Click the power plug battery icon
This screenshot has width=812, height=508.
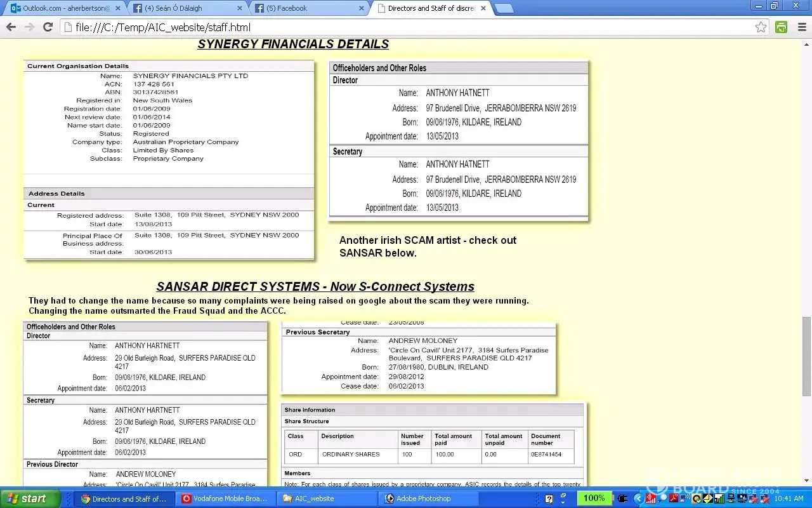[623, 498]
